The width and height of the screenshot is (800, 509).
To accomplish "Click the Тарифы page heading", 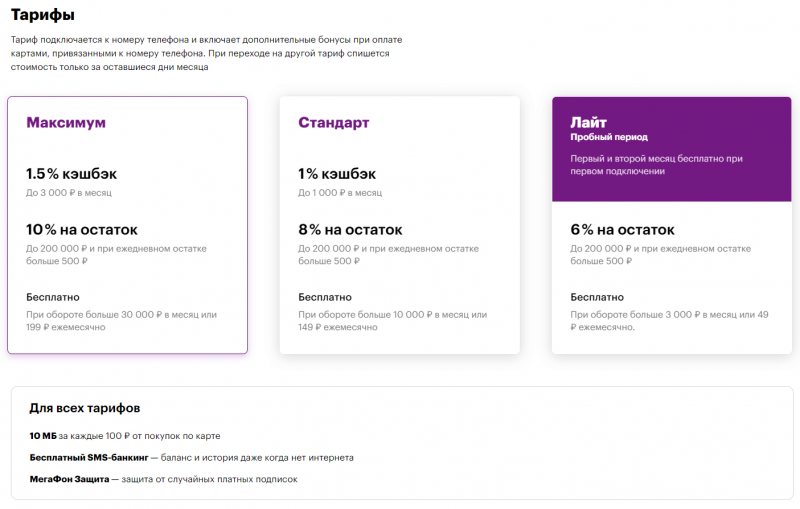I will click(x=43, y=15).
